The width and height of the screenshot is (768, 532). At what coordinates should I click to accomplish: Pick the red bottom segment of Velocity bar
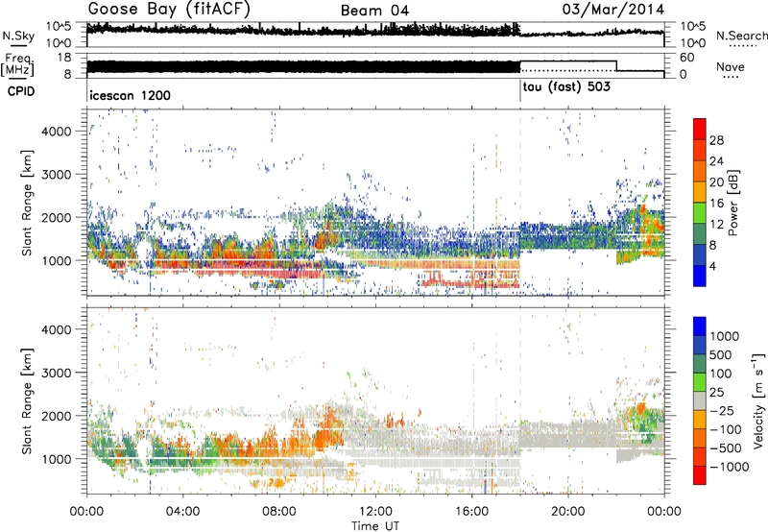700,475
